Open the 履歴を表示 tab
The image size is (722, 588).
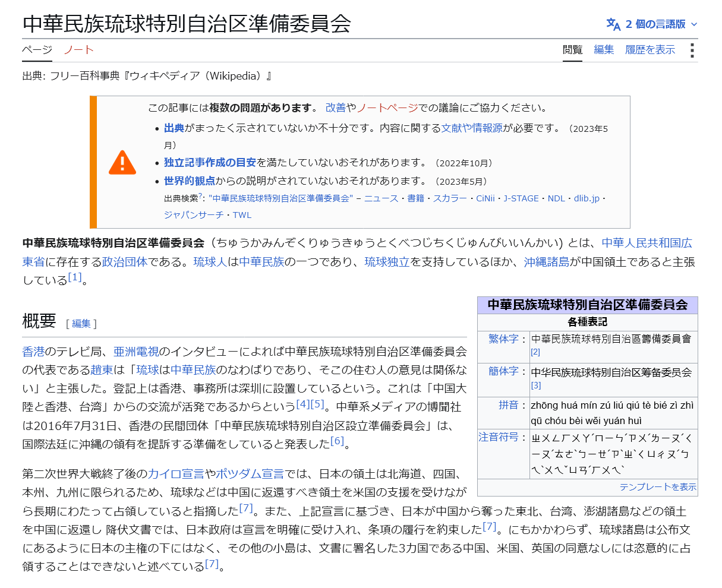[650, 50]
